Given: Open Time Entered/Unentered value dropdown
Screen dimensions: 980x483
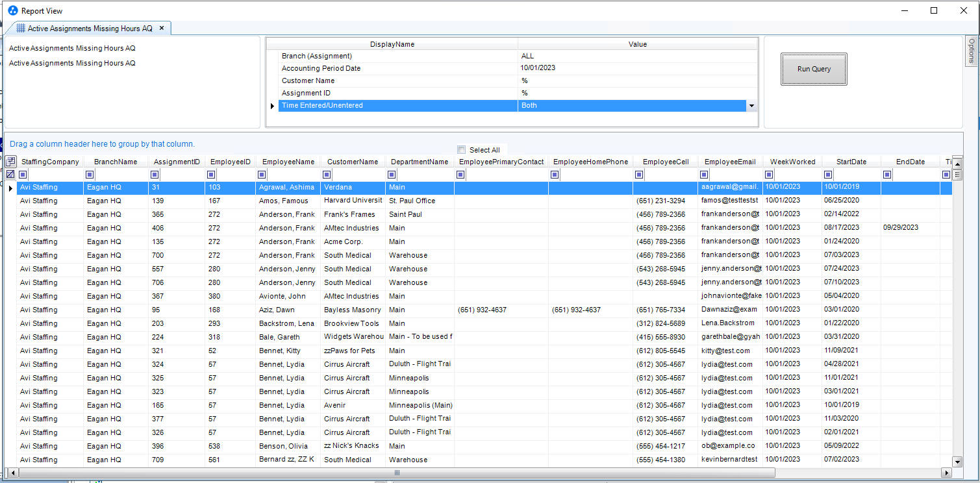Looking at the screenshot, I should click(751, 105).
